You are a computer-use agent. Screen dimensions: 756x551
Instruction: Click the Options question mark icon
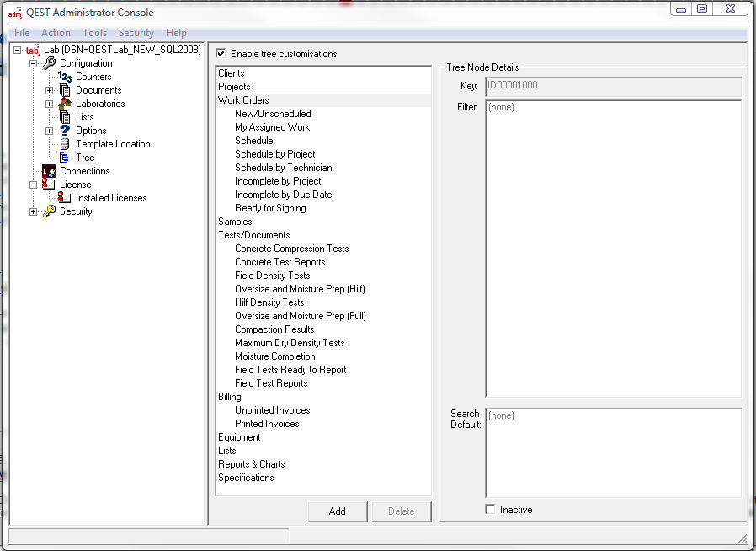(65, 131)
